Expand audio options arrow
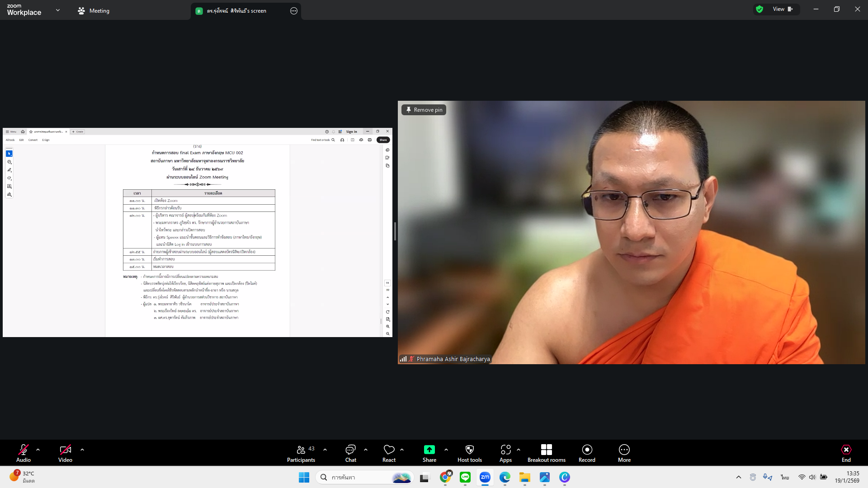Screen dimensions: 868x488 coord(38,450)
